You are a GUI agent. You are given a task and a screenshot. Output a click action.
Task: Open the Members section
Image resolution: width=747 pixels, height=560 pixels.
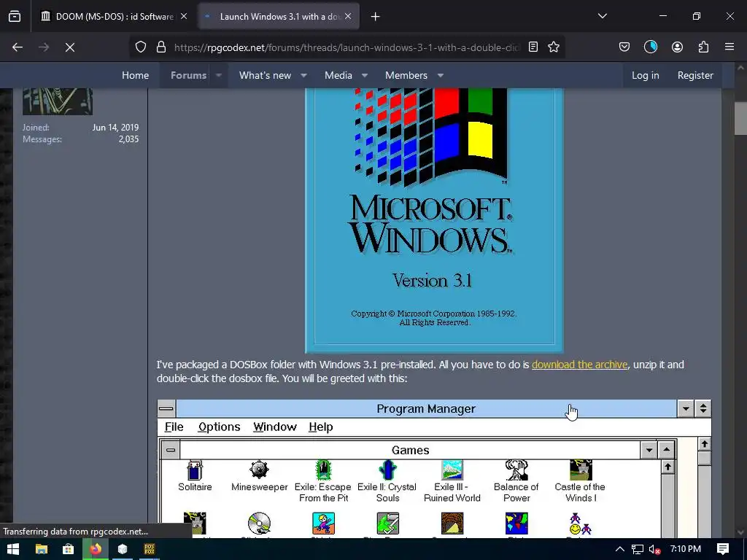[x=406, y=75]
